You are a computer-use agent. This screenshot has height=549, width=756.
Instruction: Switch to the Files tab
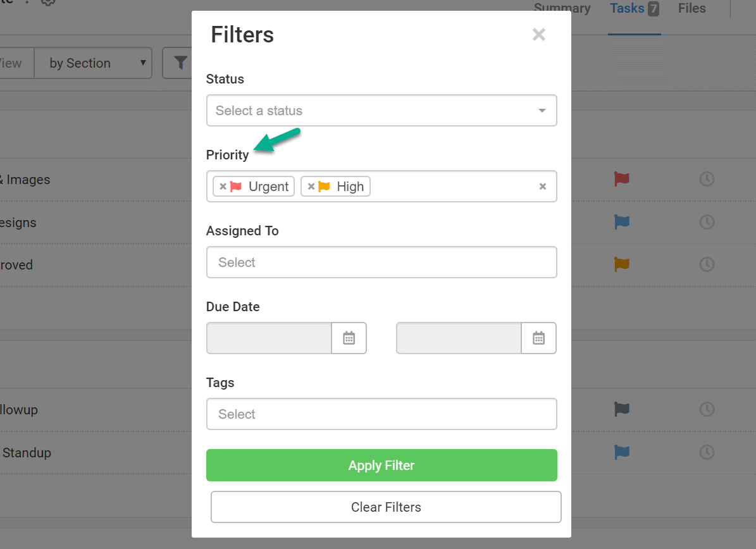pyautogui.click(x=691, y=8)
